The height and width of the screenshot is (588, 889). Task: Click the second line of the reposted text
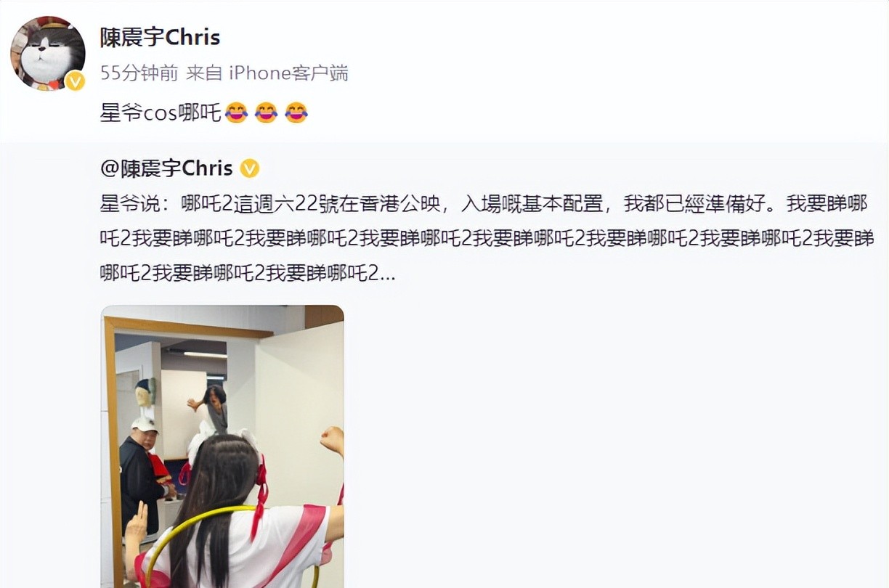pos(487,238)
